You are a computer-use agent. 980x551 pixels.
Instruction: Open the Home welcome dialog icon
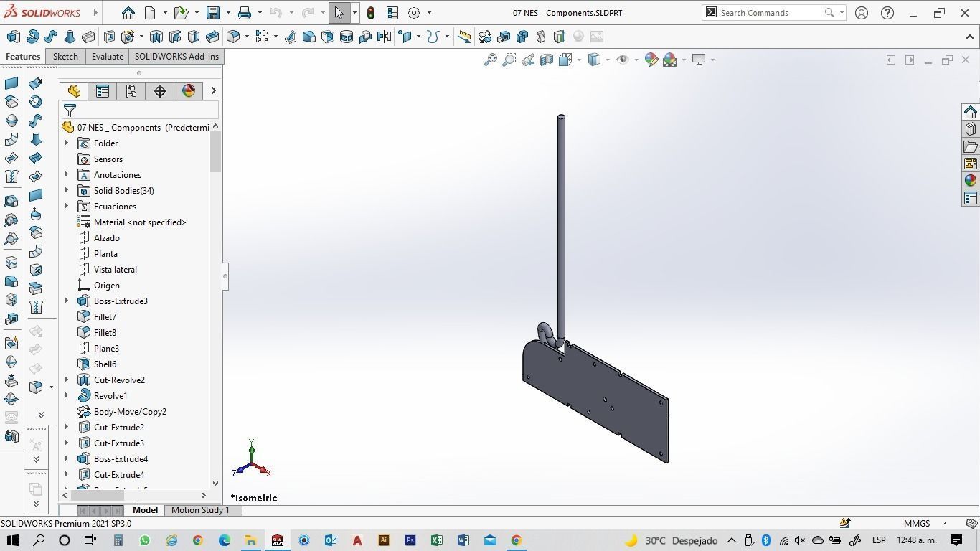128,13
